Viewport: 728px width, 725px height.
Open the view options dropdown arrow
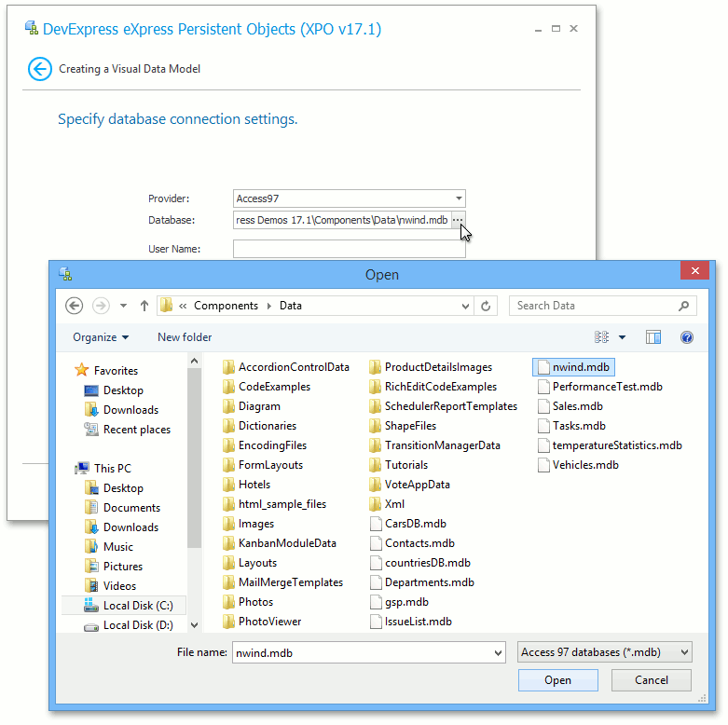pyautogui.click(x=622, y=337)
